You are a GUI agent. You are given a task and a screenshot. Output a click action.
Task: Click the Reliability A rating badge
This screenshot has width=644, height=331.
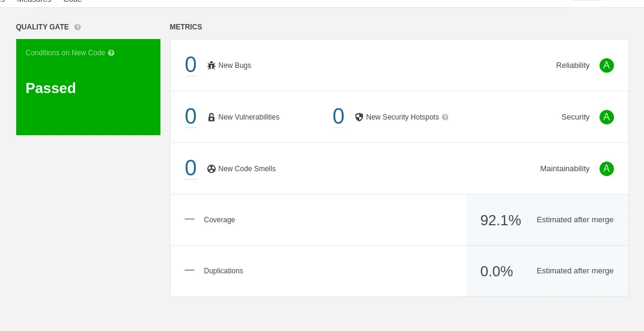click(x=607, y=65)
